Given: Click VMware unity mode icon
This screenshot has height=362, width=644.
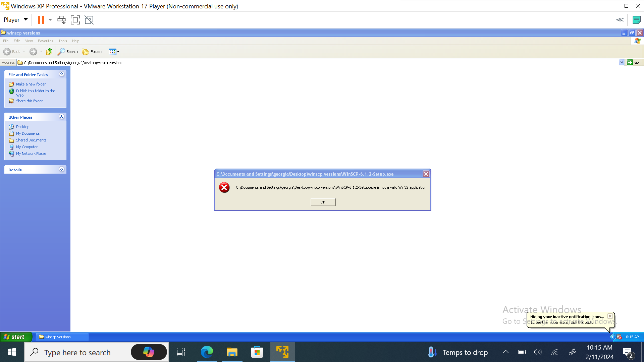Looking at the screenshot, I should (89, 20).
